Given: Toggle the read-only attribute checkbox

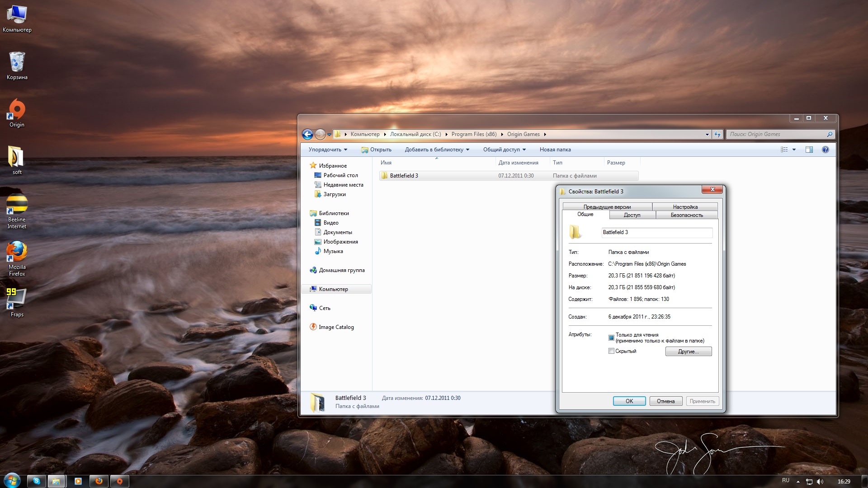Looking at the screenshot, I should (611, 338).
